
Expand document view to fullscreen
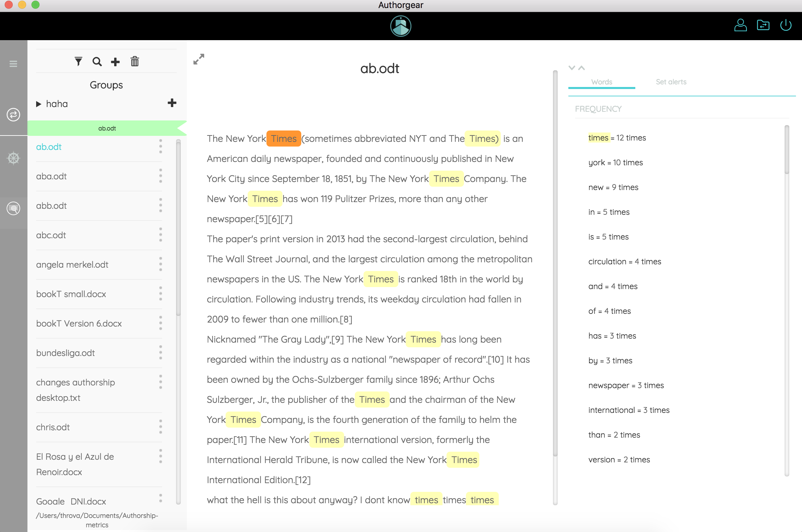tap(199, 59)
